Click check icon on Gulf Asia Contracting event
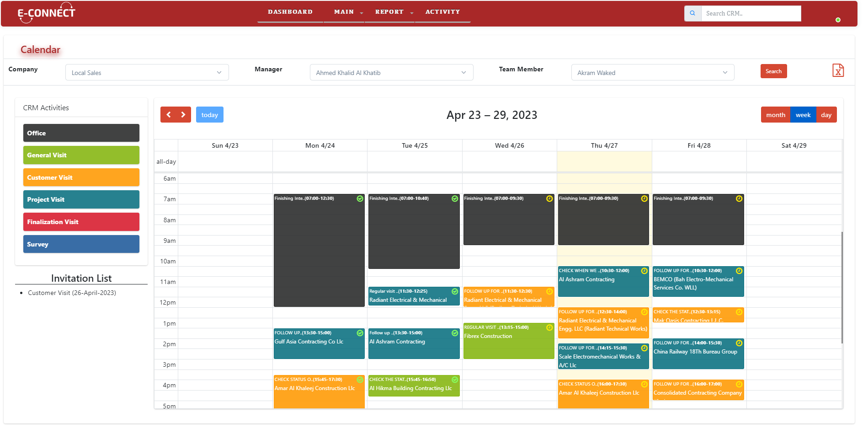This screenshot has height=434, width=868. point(360,333)
